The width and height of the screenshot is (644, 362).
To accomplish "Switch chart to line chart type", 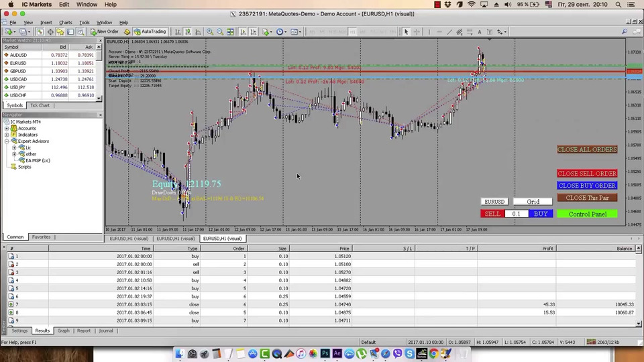I will (x=198, y=32).
